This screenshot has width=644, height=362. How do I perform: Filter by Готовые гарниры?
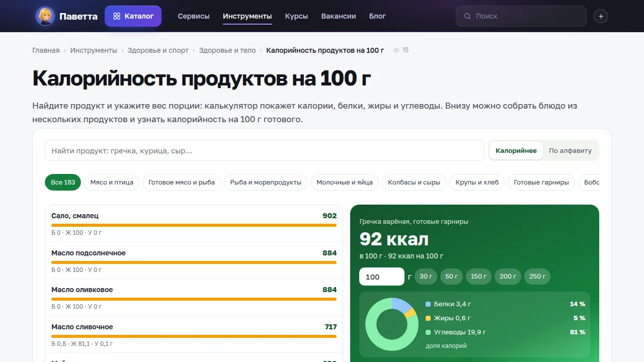click(x=541, y=182)
